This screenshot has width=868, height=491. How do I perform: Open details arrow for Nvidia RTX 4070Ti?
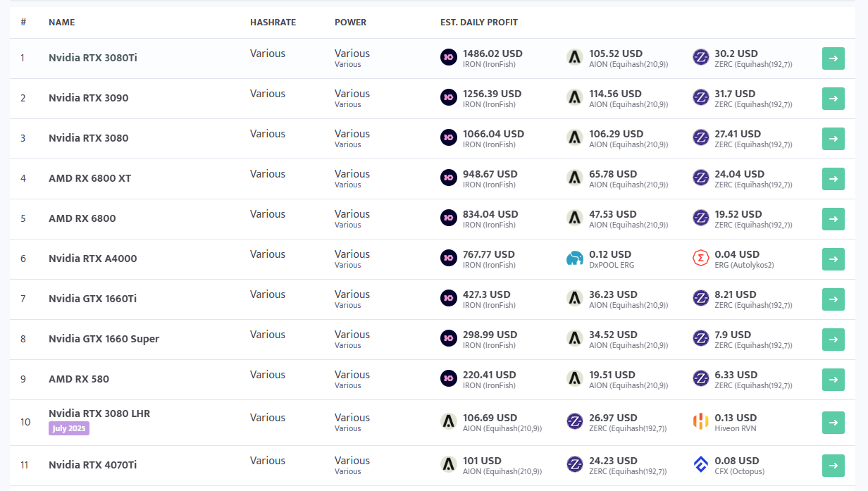[833, 466]
